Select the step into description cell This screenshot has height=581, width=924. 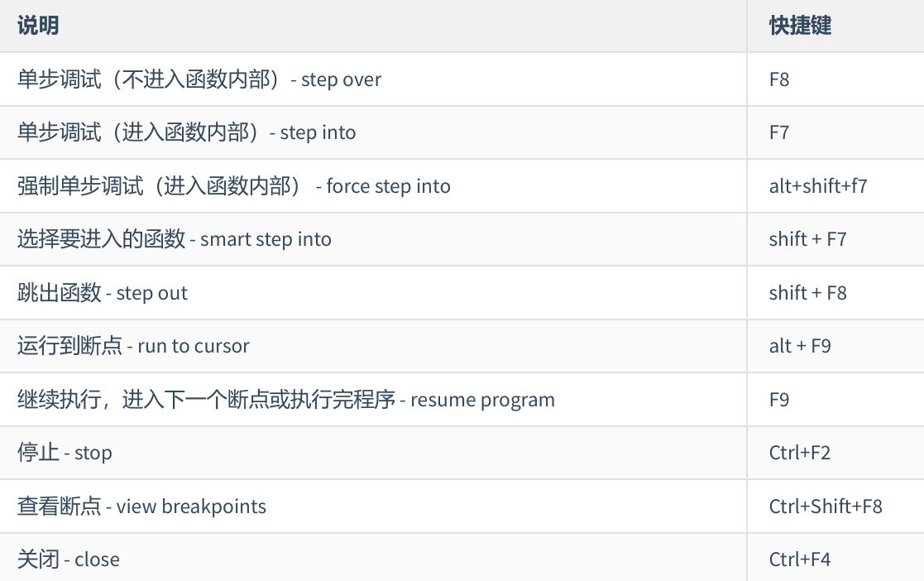tap(187, 132)
